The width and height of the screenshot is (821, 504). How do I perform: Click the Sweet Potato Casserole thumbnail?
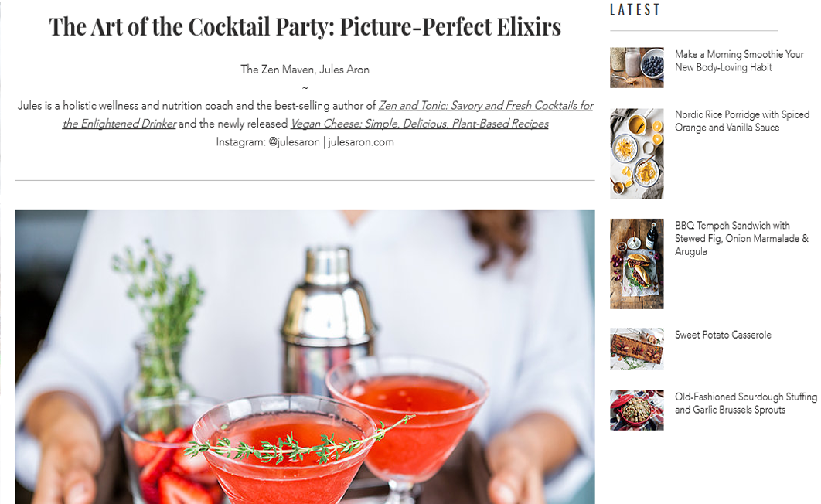coord(637,349)
